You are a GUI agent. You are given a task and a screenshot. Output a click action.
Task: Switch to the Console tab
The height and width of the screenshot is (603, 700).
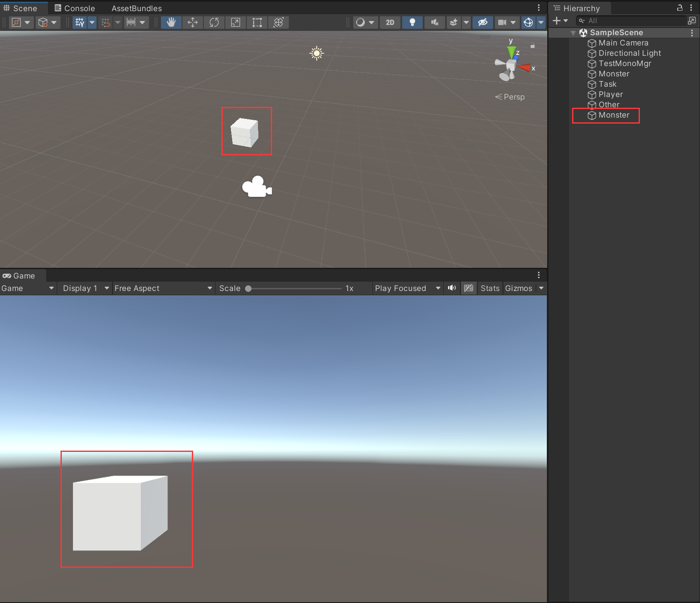(75, 8)
